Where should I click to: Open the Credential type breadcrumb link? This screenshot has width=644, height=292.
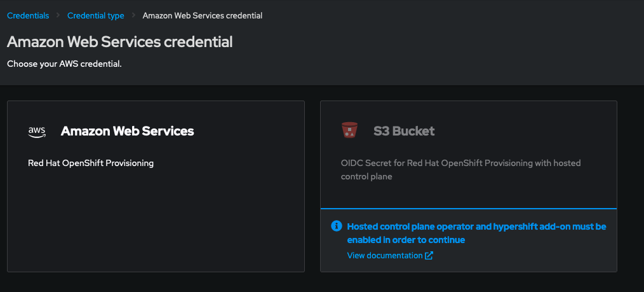(x=95, y=15)
